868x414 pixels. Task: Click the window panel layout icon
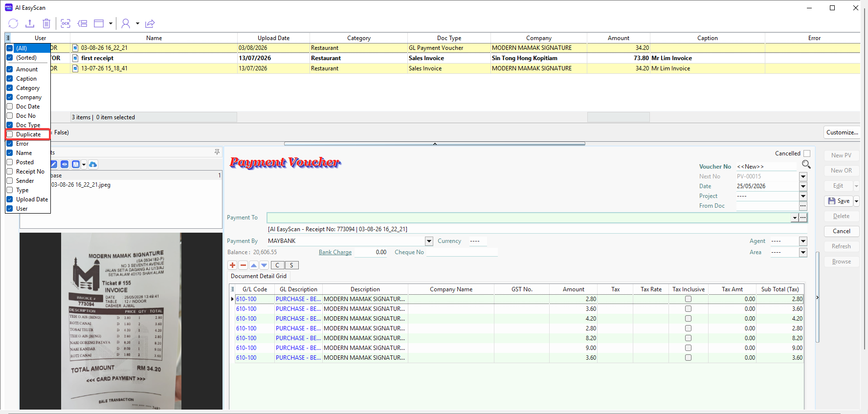click(x=99, y=23)
